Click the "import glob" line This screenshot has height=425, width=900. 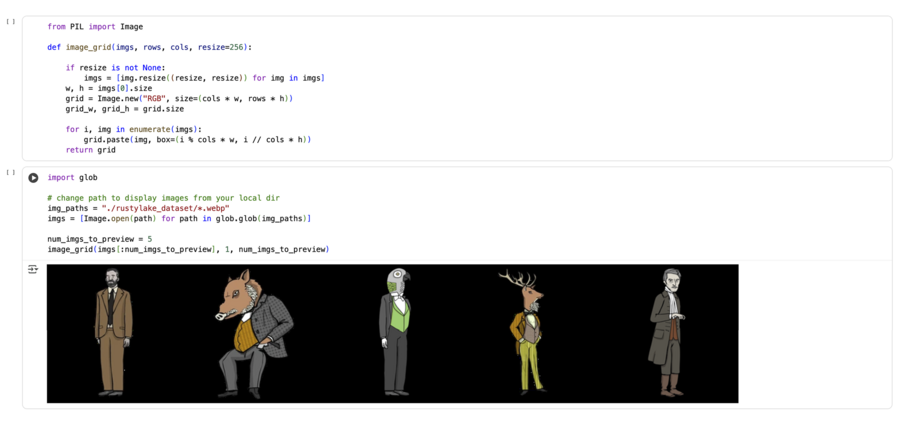tap(72, 177)
